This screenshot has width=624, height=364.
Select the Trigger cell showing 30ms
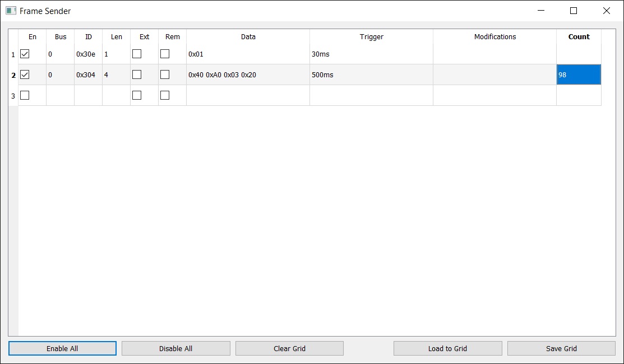coord(371,54)
